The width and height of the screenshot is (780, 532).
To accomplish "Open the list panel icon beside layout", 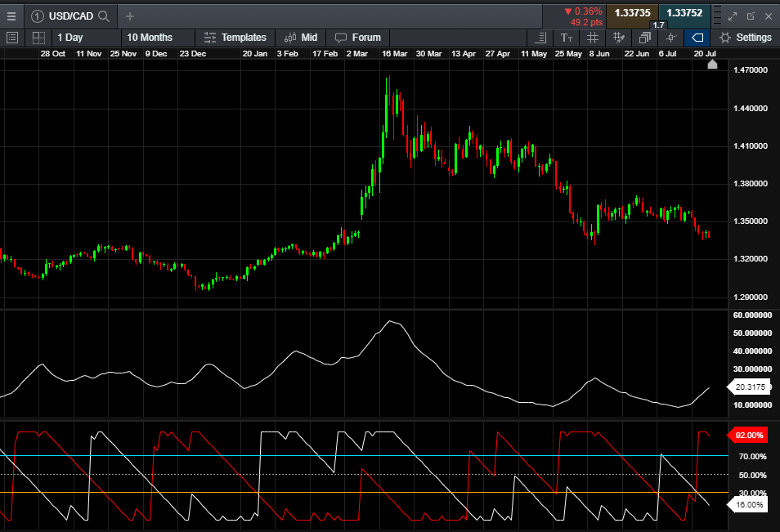I will [x=12, y=38].
